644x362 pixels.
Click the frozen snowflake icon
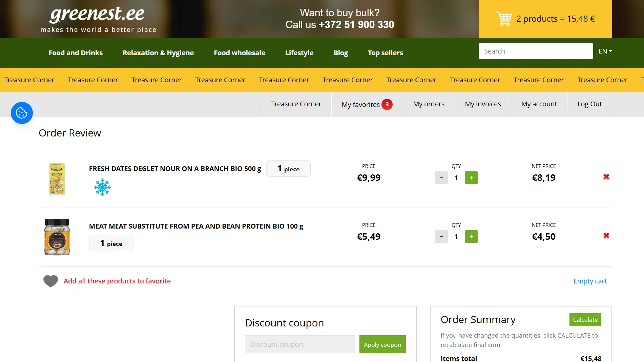(x=102, y=187)
